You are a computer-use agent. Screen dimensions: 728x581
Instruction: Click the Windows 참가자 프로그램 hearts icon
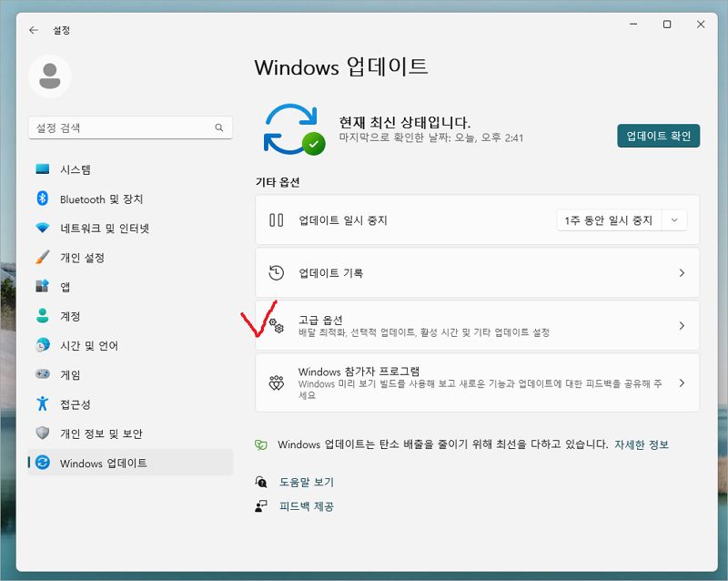[277, 383]
